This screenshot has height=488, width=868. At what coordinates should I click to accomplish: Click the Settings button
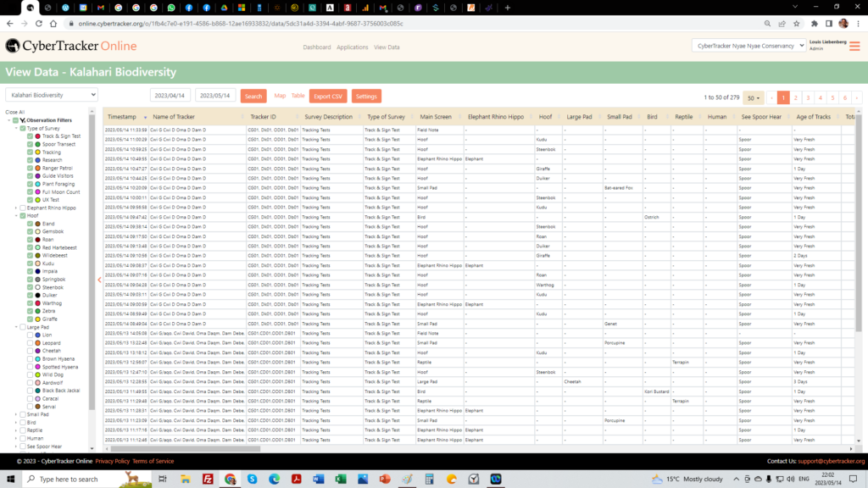click(366, 97)
